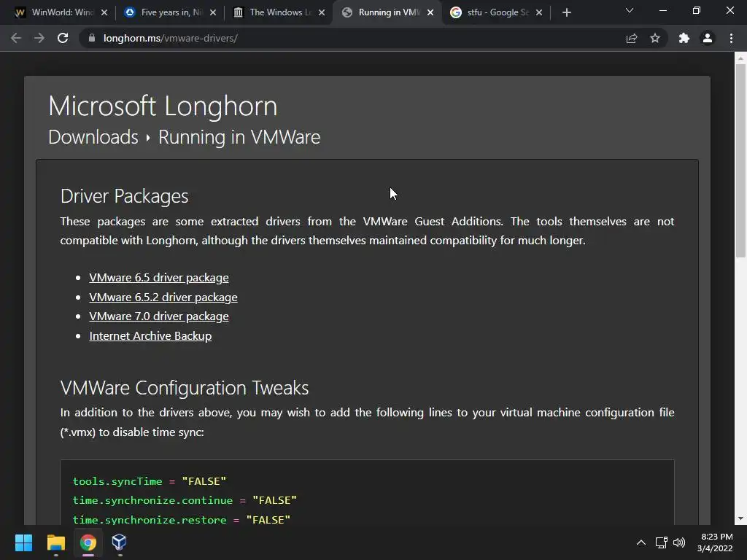Screen dimensions: 747x560
Task: Open the Extensions puzzle icon
Action: pyautogui.click(x=684, y=38)
